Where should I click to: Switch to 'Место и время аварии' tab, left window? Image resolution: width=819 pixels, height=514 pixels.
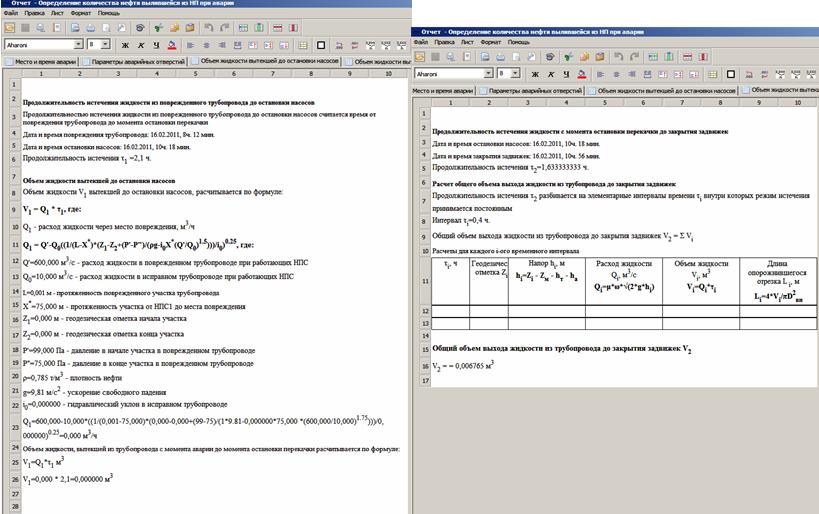pyautogui.click(x=42, y=61)
